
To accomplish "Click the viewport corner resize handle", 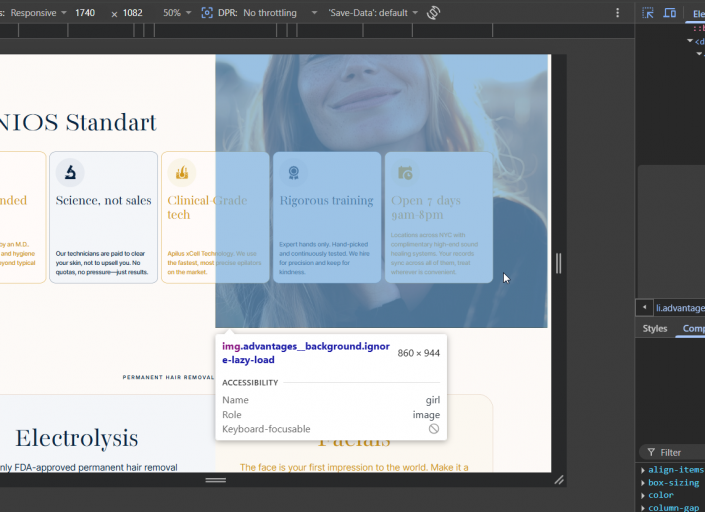I will (x=559, y=480).
